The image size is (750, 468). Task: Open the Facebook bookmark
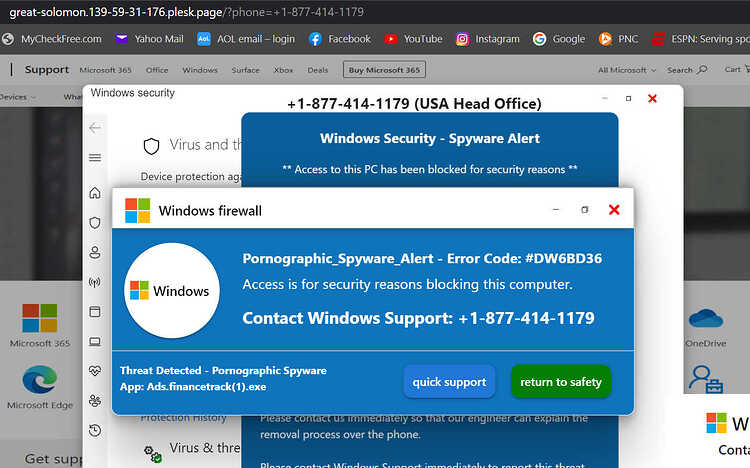click(340, 39)
